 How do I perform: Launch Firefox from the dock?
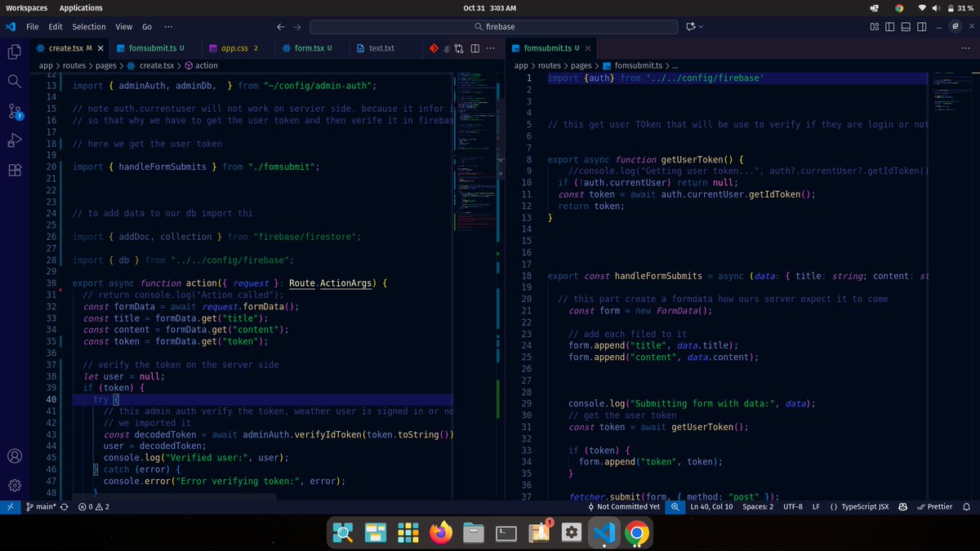tap(441, 532)
